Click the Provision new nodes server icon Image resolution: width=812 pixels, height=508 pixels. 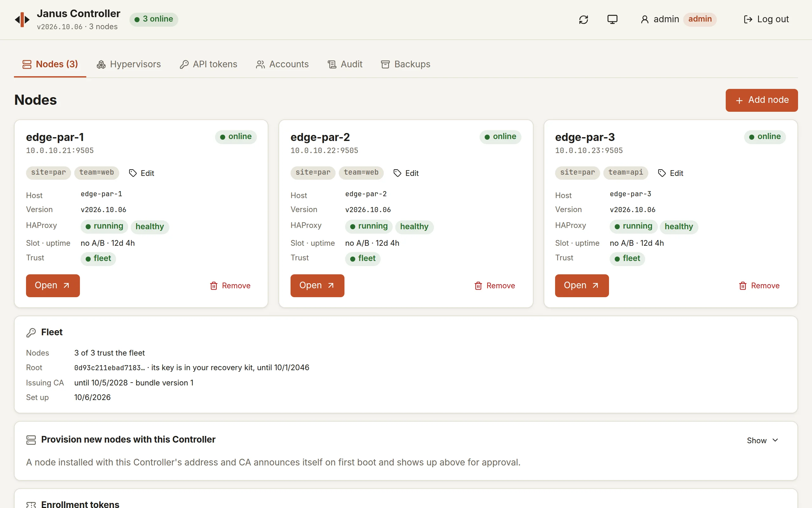click(x=31, y=440)
